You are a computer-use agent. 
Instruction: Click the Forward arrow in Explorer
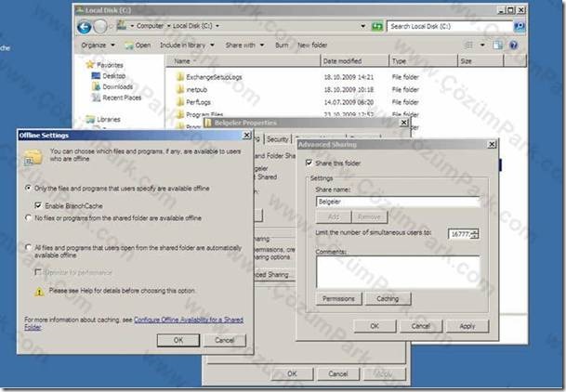(x=100, y=26)
